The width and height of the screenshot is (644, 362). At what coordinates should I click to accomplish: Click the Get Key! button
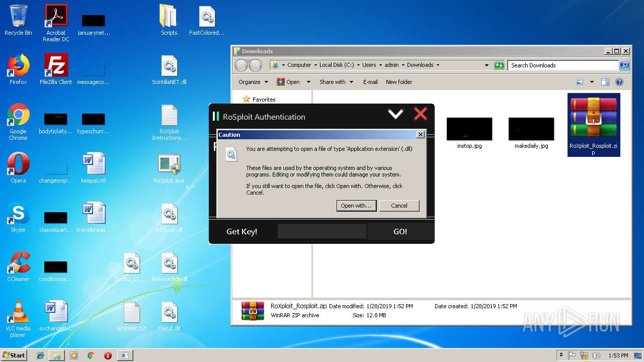click(242, 231)
